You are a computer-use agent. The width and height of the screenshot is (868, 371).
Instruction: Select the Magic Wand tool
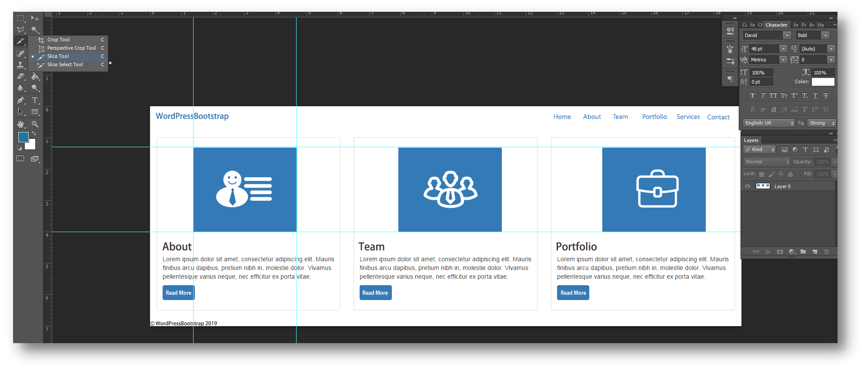coord(35,30)
